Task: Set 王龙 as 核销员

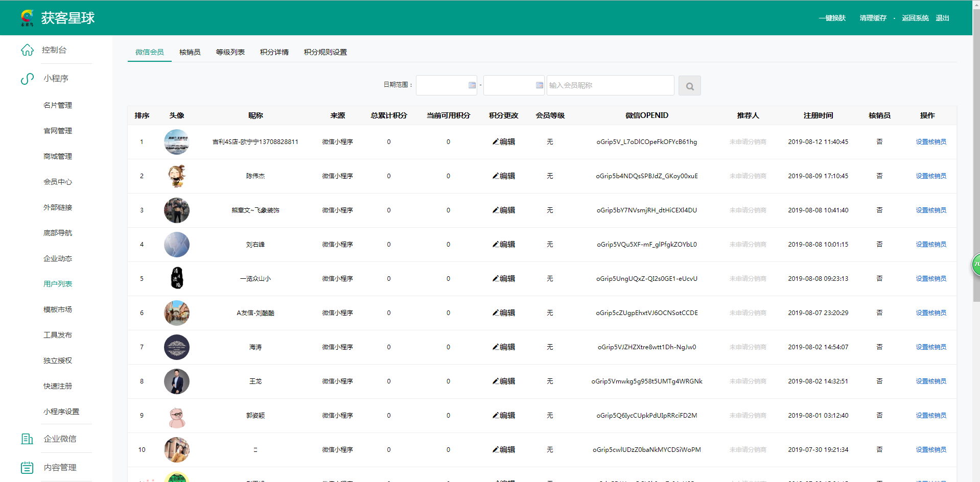Action: click(x=930, y=381)
